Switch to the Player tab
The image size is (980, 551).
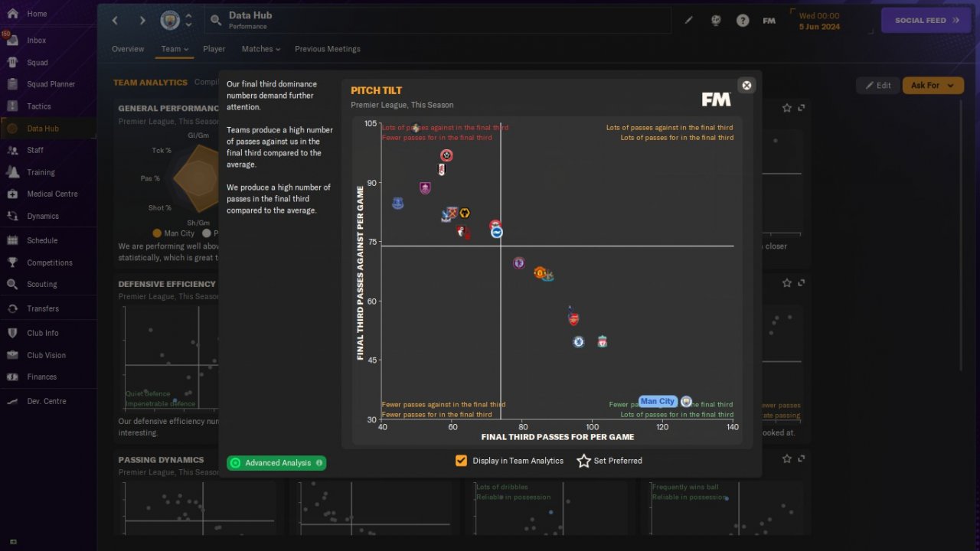pos(214,49)
